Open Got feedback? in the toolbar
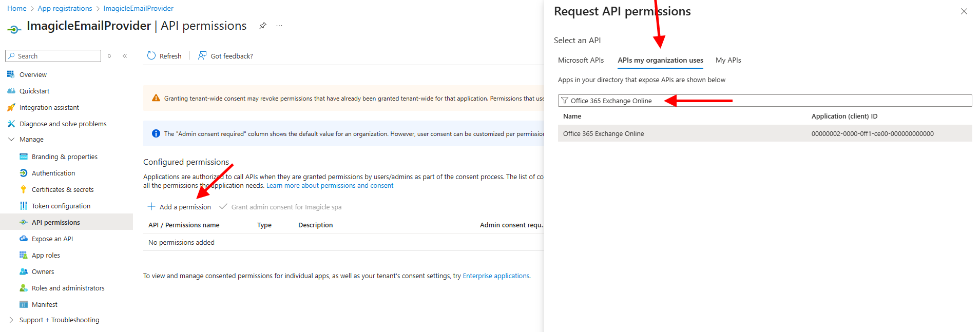980x332 pixels. pyautogui.click(x=226, y=56)
